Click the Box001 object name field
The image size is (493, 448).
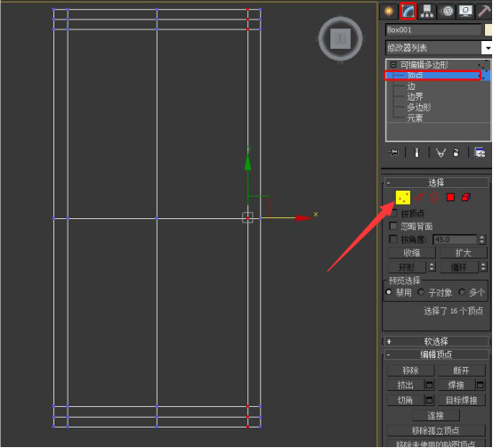point(433,30)
